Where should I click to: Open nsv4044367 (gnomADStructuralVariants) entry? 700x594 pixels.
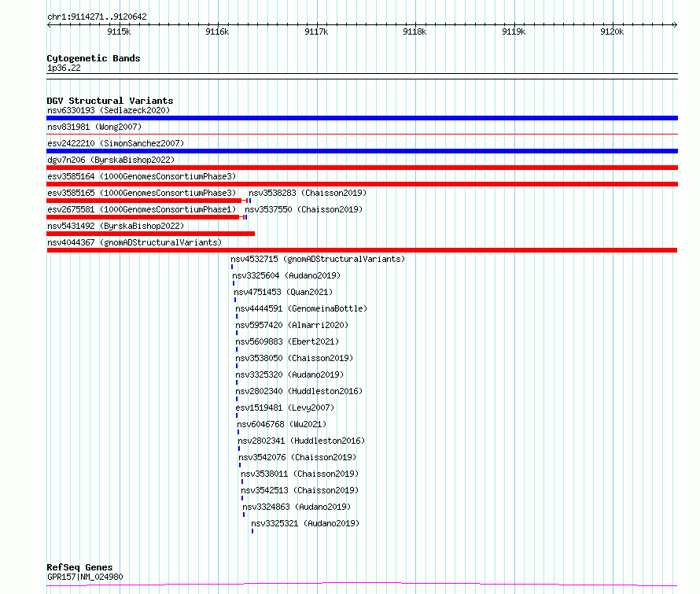[134, 242]
